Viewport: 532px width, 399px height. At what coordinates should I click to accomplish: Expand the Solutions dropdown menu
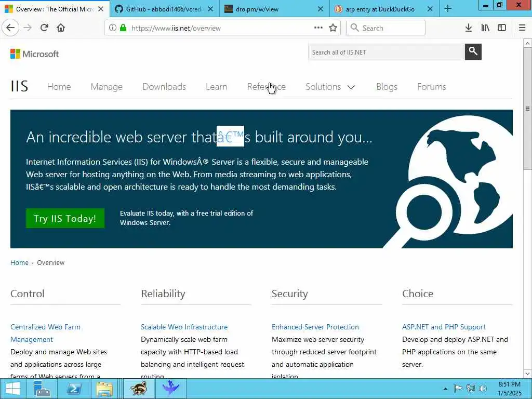click(x=330, y=87)
